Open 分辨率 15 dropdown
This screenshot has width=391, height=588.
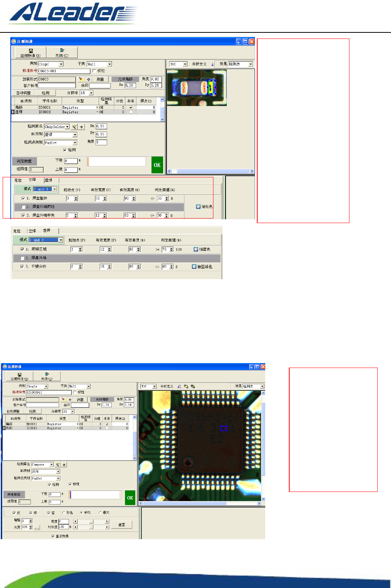pos(91,93)
